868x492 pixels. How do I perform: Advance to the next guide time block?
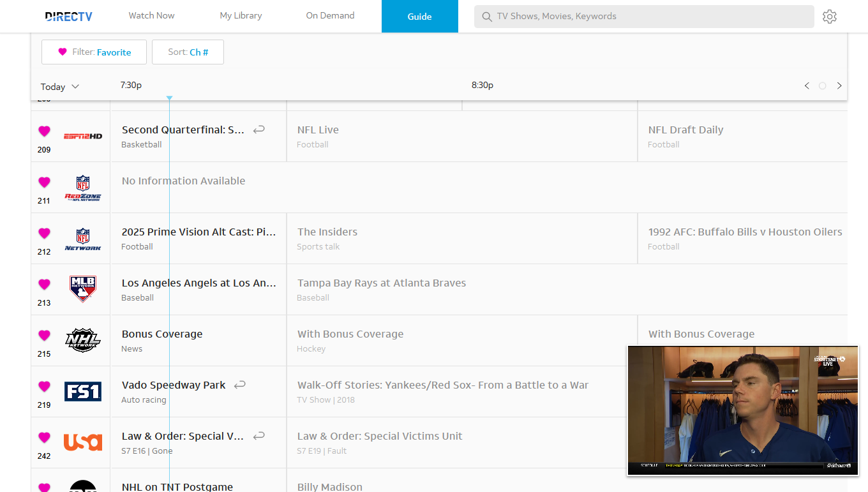click(839, 86)
